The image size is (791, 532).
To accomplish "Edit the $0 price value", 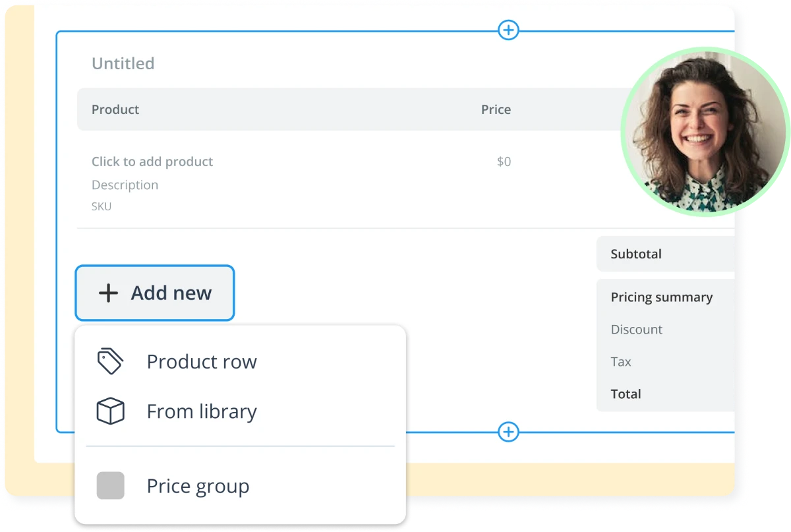I will pos(504,162).
